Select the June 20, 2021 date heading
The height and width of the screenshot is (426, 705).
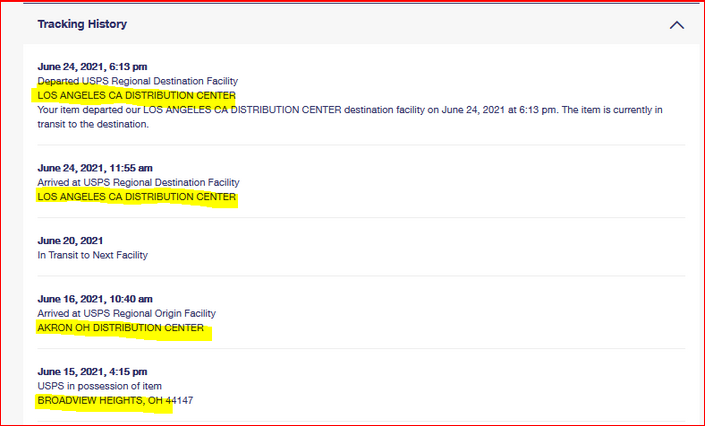(x=70, y=241)
